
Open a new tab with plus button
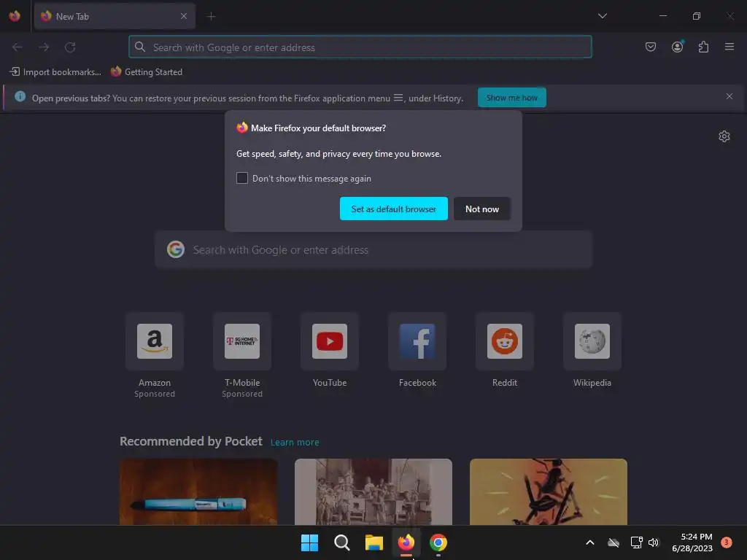pyautogui.click(x=211, y=16)
